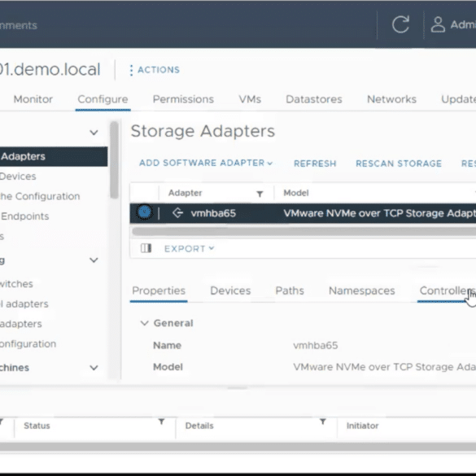Screen dimensions: 476x476
Task: Sort tasks by the Details column header
Action: [x=199, y=426]
